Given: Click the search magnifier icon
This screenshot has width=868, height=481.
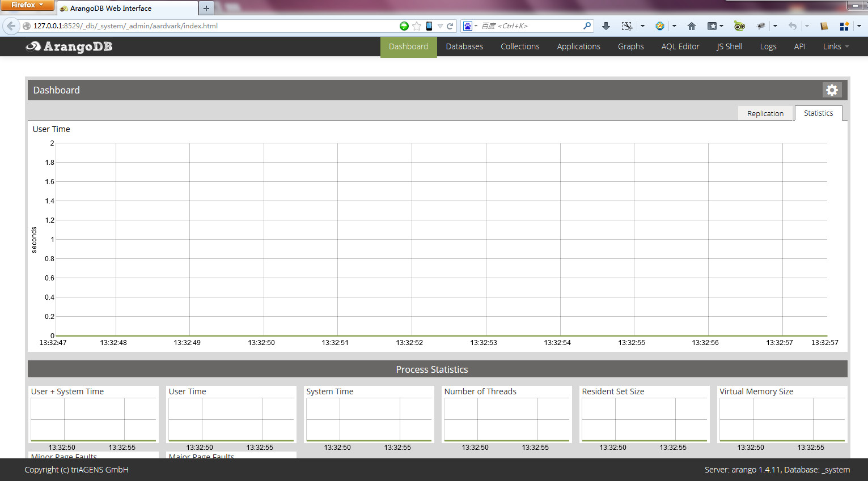Looking at the screenshot, I should (x=587, y=25).
